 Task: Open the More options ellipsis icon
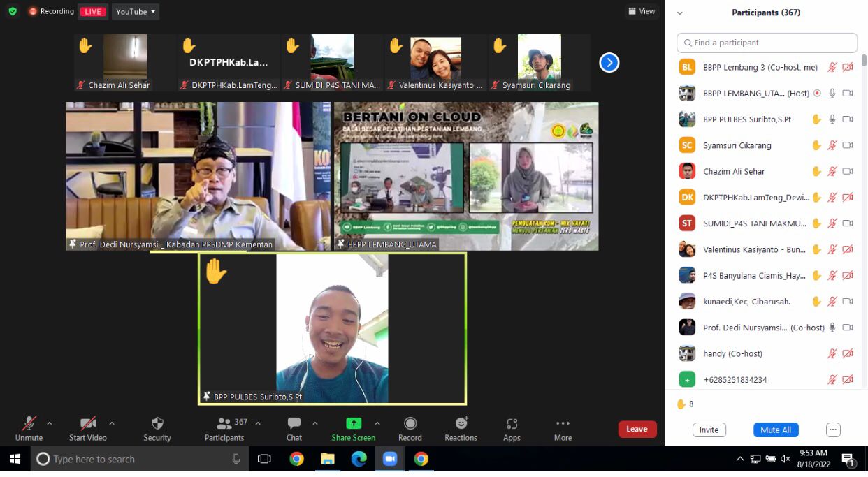(563, 424)
